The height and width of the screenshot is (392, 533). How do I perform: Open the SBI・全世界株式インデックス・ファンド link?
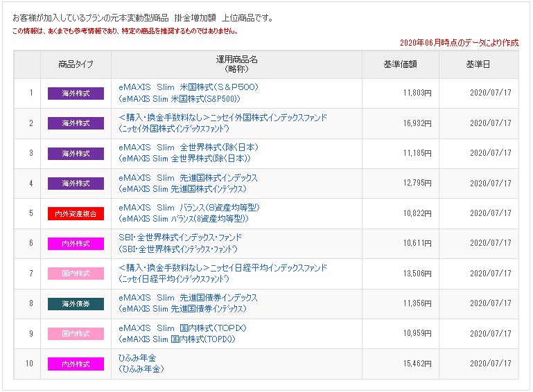click(x=180, y=243)
